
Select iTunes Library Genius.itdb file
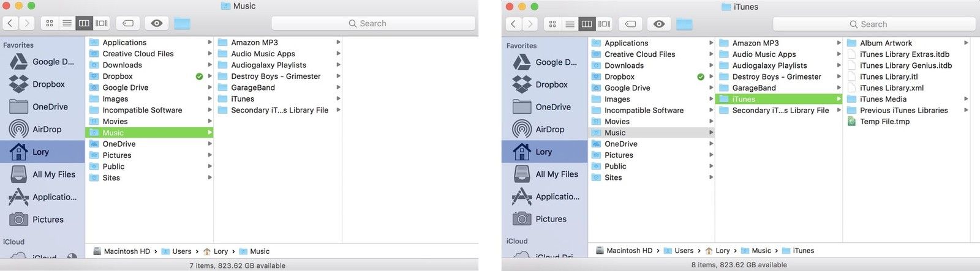click(x=907, y=65)
